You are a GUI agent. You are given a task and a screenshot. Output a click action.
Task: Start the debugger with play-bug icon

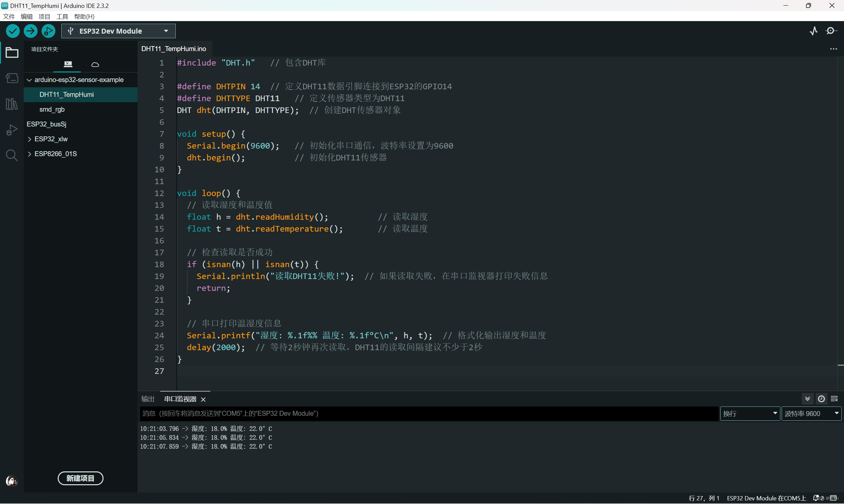point(48,31)
